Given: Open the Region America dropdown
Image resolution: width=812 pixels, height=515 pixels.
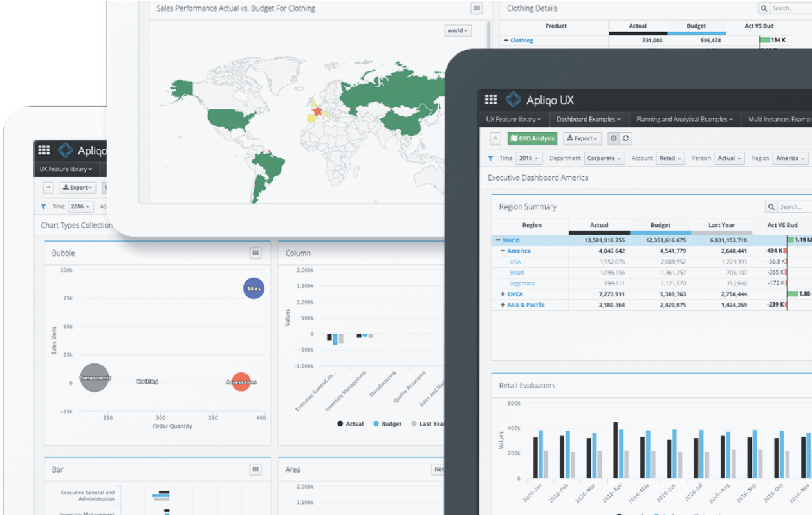Looking at the screenshot, I should (790, 158).
